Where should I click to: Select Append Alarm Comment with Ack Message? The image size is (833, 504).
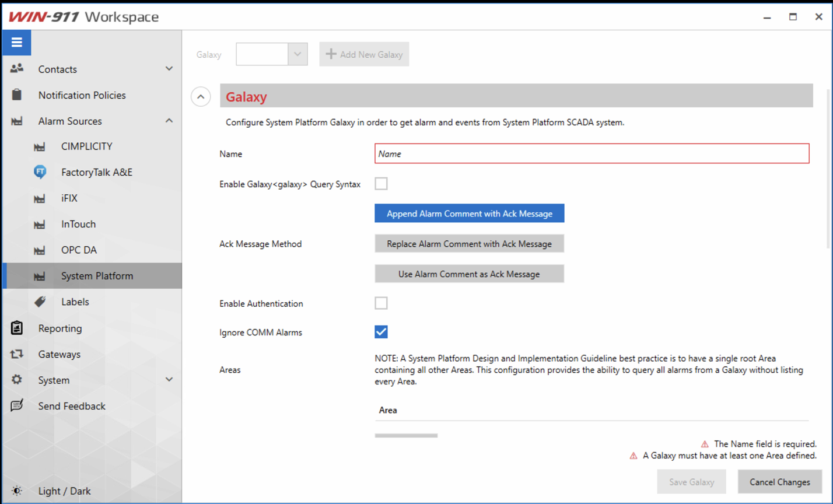(x=470, y=213)
